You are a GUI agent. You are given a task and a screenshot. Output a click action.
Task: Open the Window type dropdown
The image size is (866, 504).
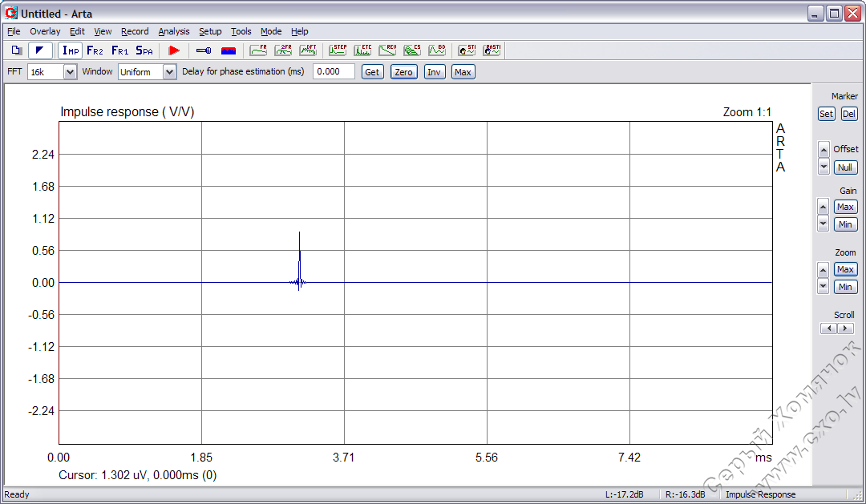(169, 72)
